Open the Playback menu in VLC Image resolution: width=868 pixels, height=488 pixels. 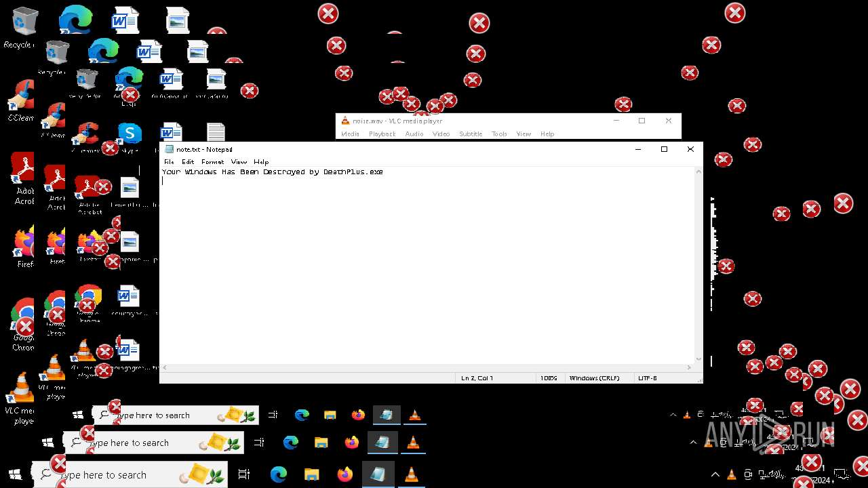pyautogui.click(x=382, y=134)
